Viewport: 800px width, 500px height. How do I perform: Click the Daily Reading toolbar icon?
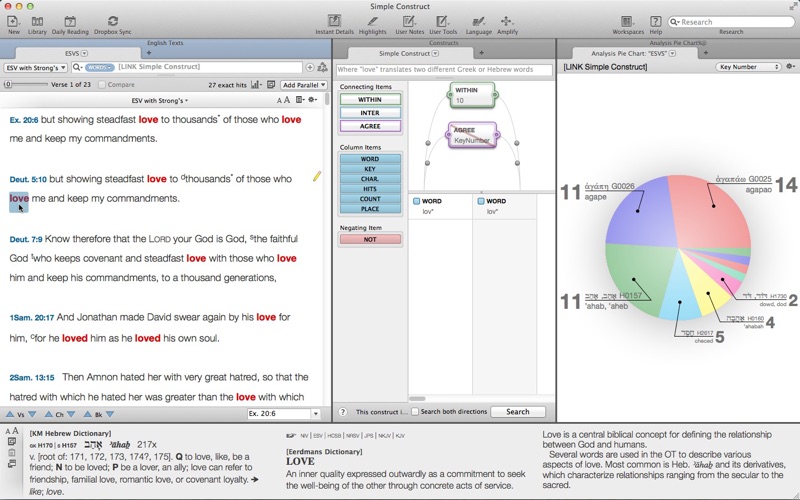[x=70, y=23]
